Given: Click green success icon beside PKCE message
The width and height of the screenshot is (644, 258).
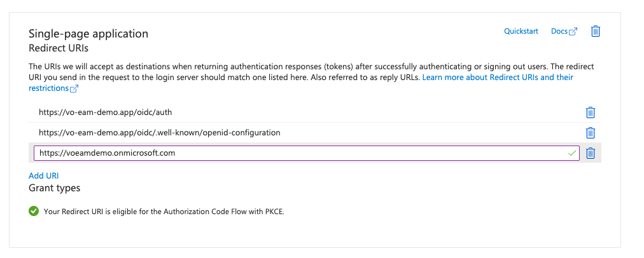Looking at the screenshot, I should (x=34, y=211).
